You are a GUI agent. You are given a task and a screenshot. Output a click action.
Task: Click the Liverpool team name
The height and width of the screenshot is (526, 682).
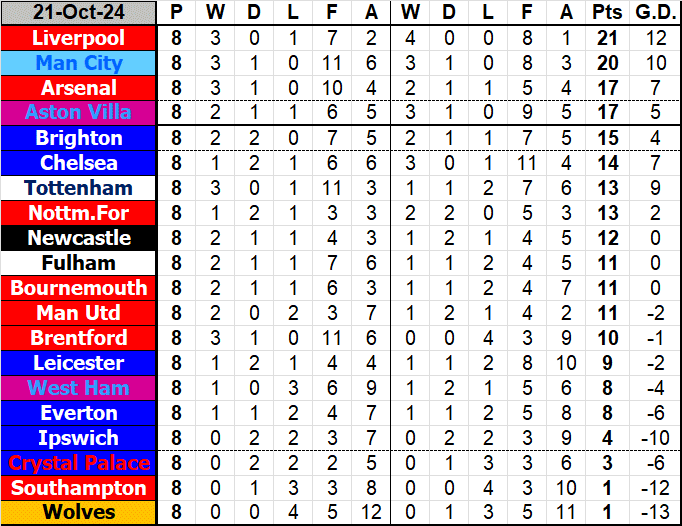79,38
